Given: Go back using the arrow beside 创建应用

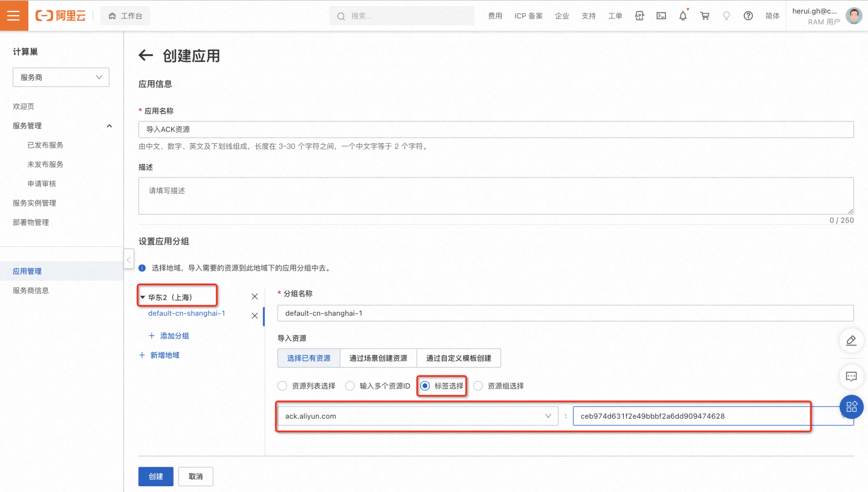Looking at the screenshot, I should pyautogui.click(x=146, y=56).
